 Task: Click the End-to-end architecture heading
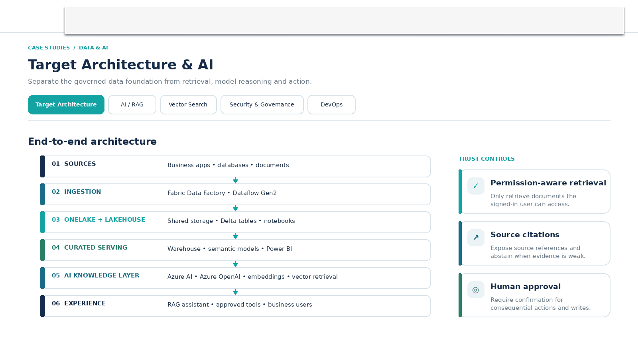(92, 142)
